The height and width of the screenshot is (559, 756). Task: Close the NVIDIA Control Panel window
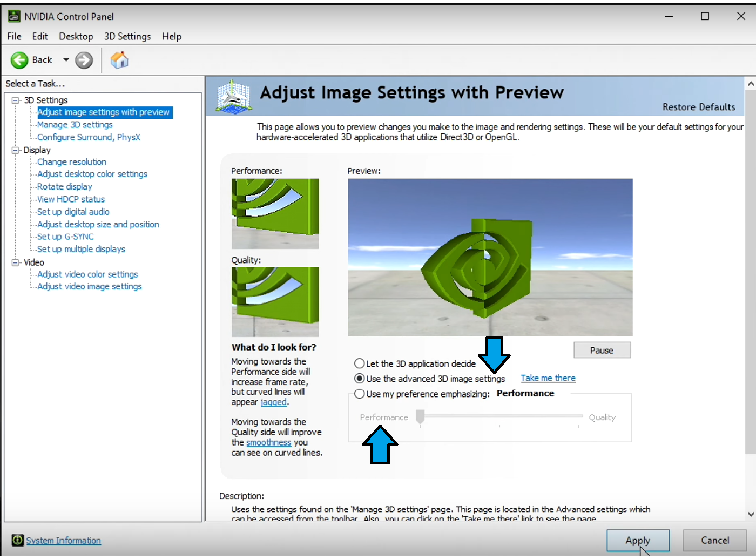coord(741,16)
